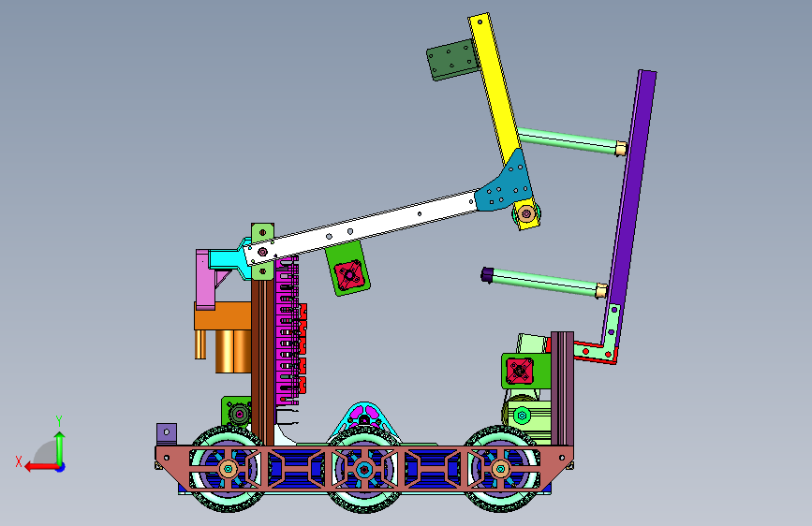Click the green Y axis arrow on triad
The height and width of the screenshot is (526, 812).
pyautogui.click(x=60, y=447)
